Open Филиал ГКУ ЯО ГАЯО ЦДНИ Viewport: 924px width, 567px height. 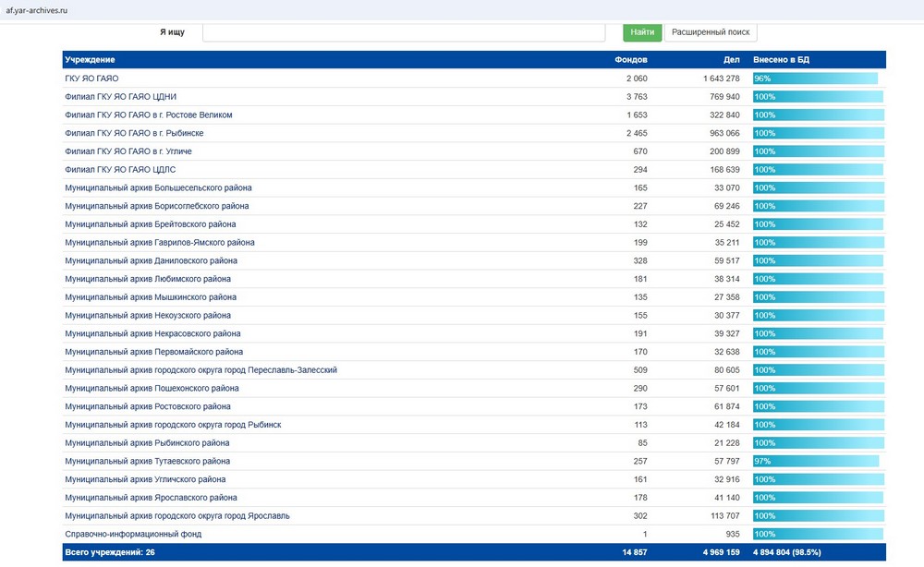click(x=120, y=97)
